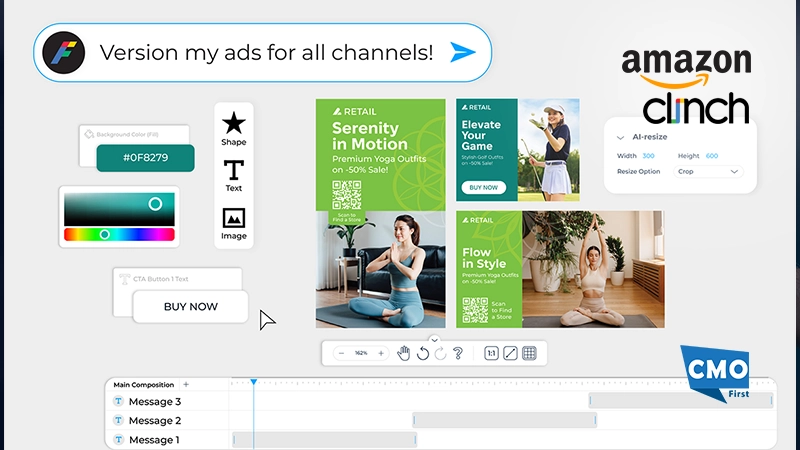Adjust the rainbow hue slider
800x450 pixels.
pos(105,234)
